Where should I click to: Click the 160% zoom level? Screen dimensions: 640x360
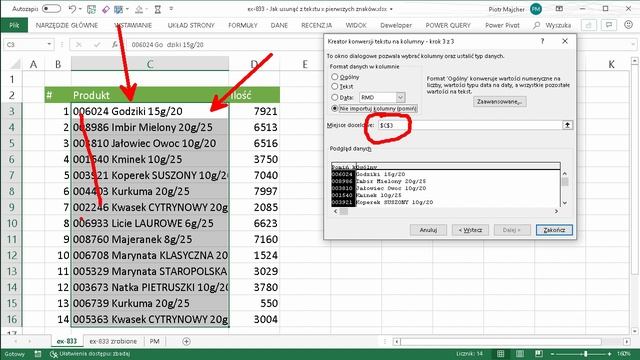tap(624, 354)
